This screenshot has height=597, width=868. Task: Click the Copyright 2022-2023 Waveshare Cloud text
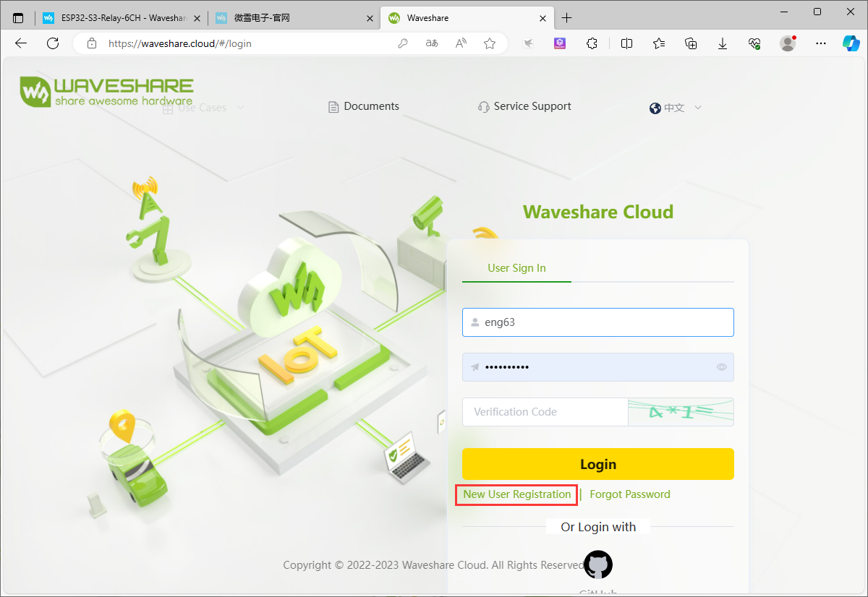pos(433,565)
